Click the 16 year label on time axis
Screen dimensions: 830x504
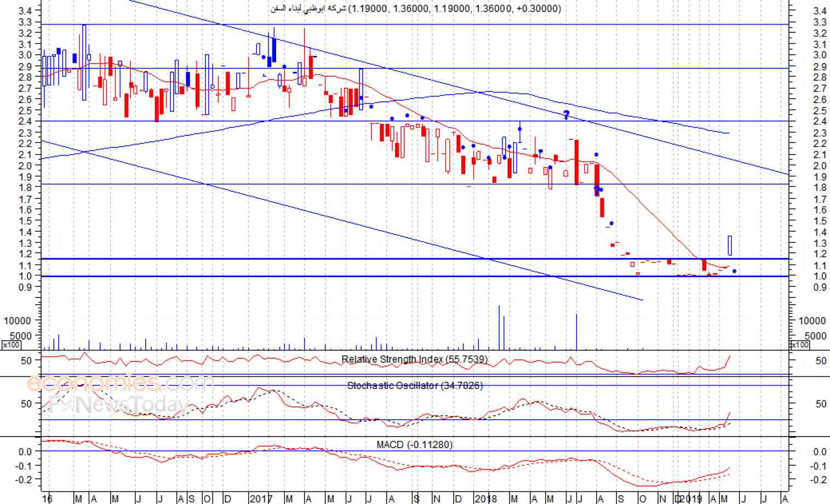point(47,499)
